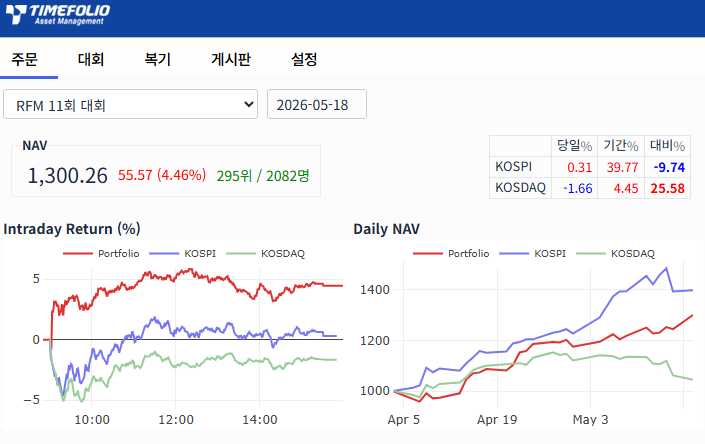This screenshot has height=444, width=705.
Task: Toggle Portfolio legend in Daily NAV chart
Action: click(451, 253)
